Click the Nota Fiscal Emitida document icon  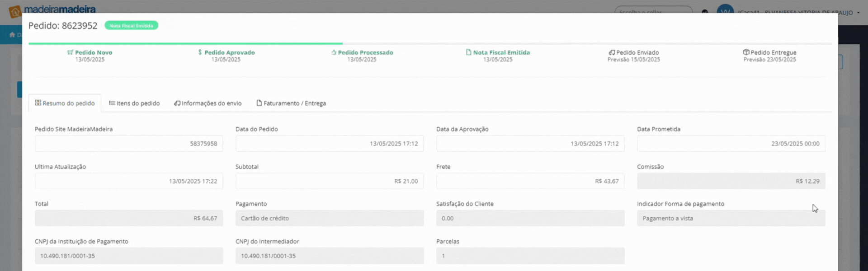coord(469,52)
